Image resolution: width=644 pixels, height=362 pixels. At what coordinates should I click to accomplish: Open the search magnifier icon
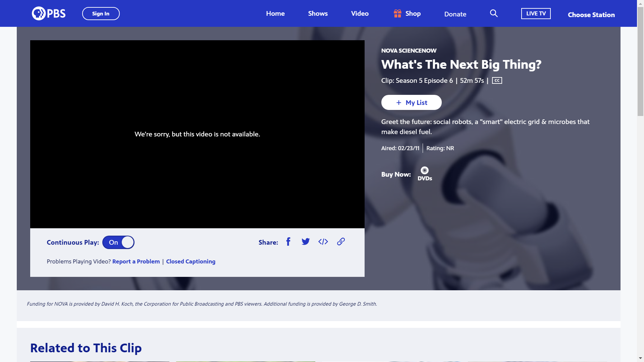[494, 13]
